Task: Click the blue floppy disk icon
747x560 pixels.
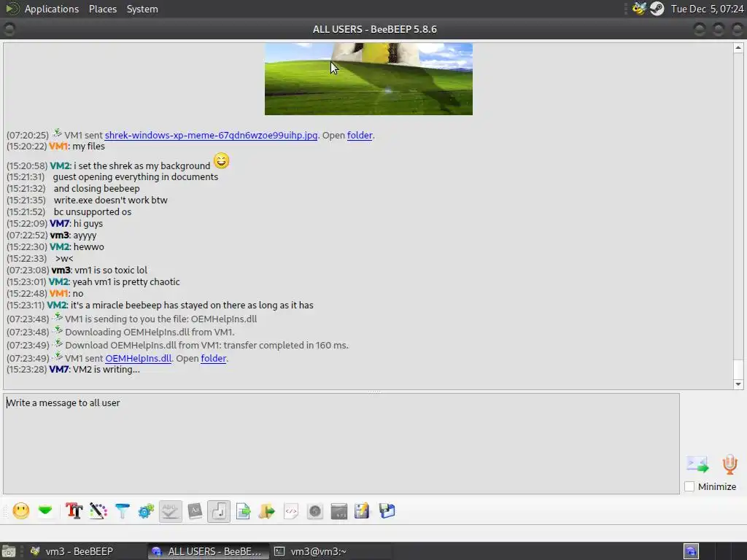Action: coord(387,511)
